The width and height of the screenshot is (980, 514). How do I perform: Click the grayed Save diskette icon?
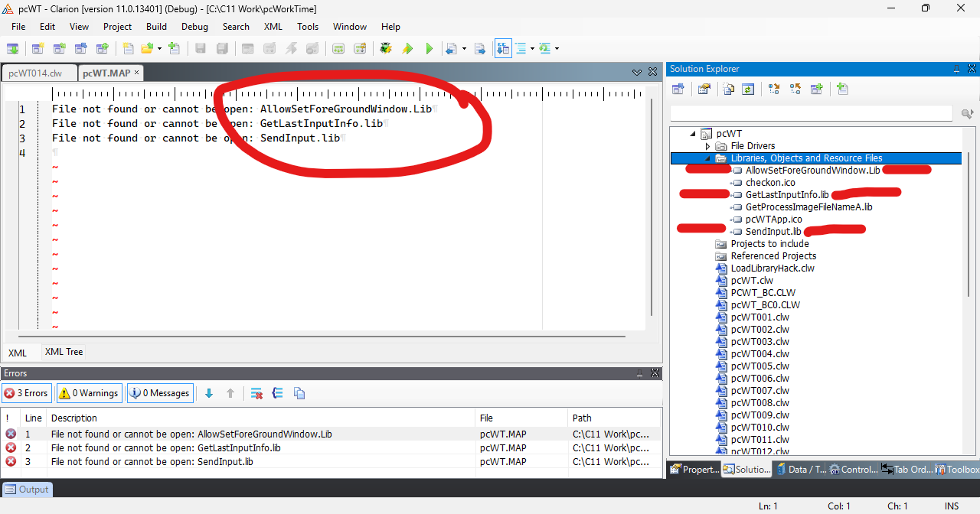tap(201, 48)
